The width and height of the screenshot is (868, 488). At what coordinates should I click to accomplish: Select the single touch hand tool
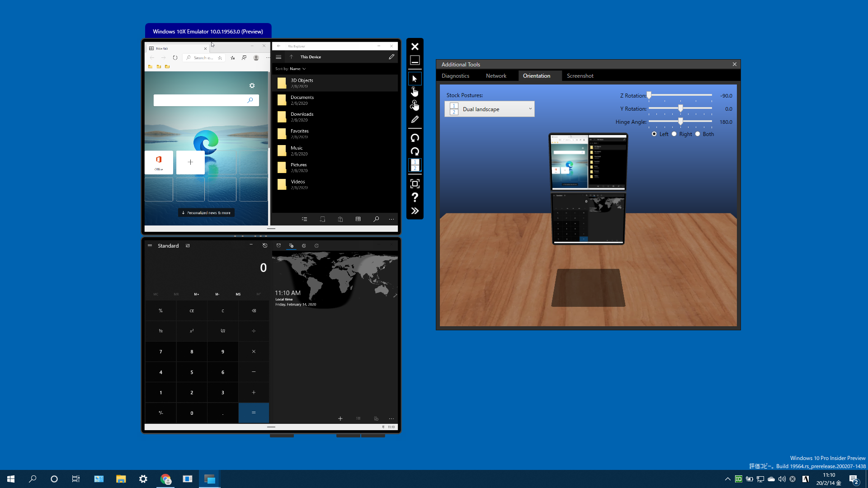coord(415,92)
